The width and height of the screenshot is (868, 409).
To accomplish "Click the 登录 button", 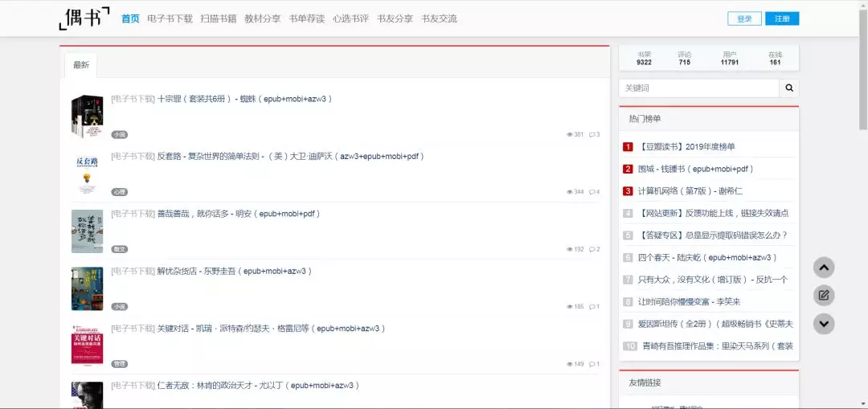I will tap(744, 18).
